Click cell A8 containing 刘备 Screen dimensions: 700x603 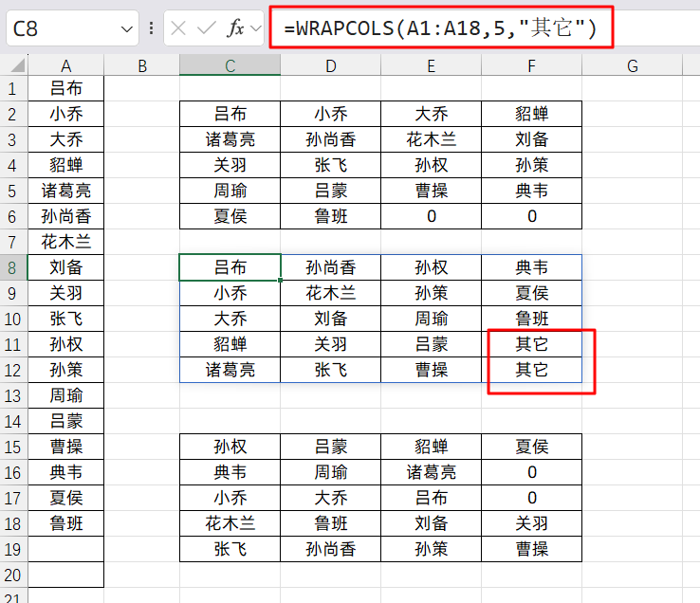click(x=65, y=267)
